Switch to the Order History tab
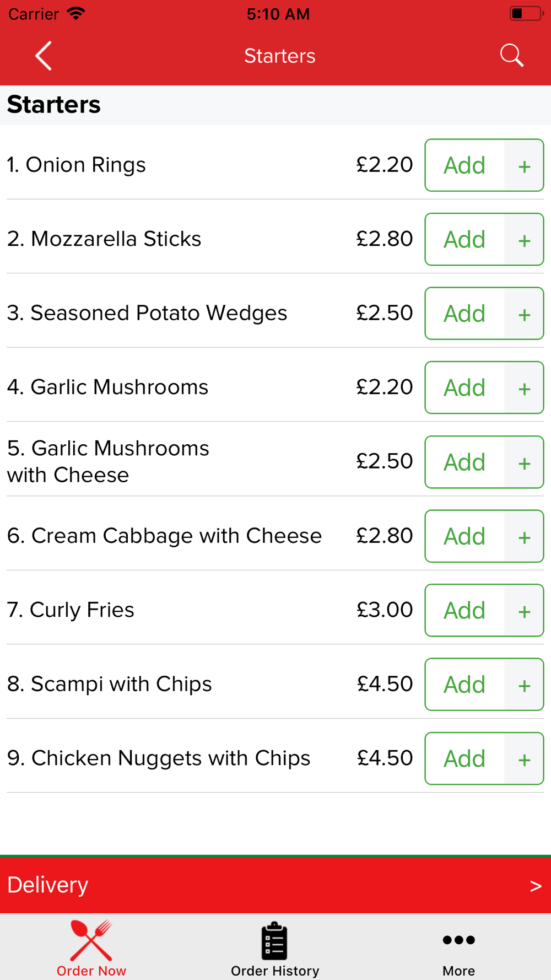Image resolution: width=551 pixels, height=980 pixels. click(275, 949)
